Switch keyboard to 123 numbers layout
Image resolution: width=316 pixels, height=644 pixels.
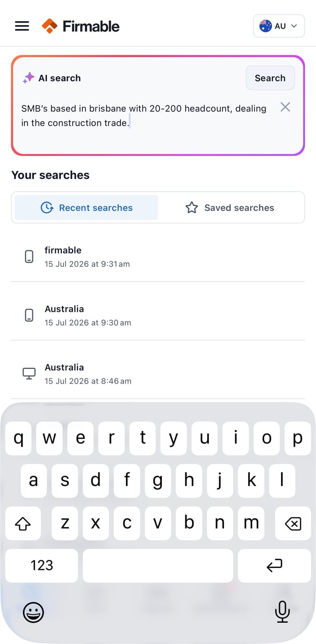[x=42, y=565]
